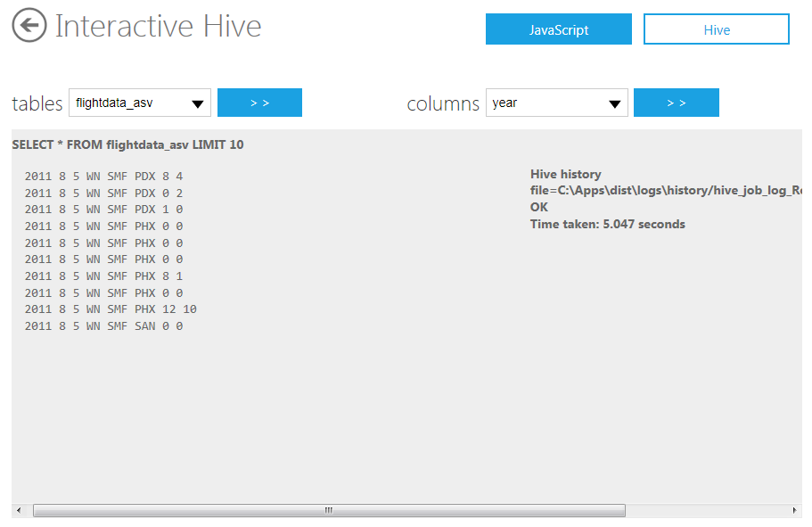
Task: Click the result row ending in PHX 8 1
Action: pyautogui.click(x=103, y=276)
